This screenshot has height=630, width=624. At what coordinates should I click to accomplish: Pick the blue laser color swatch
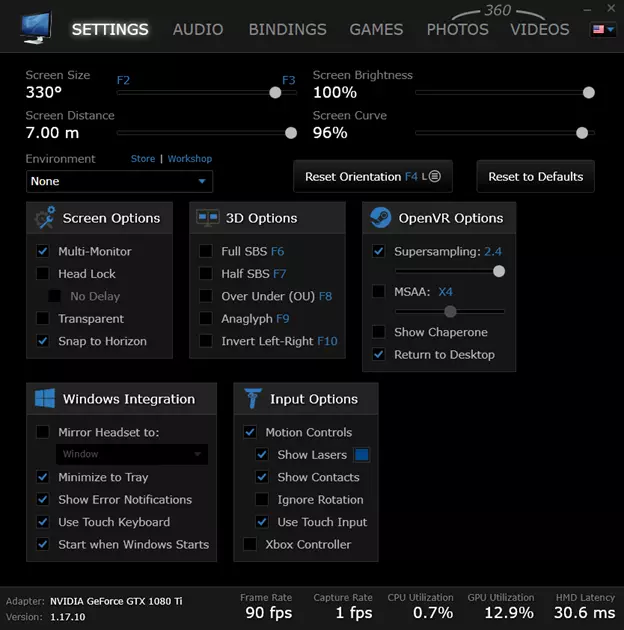click(362, 454)
